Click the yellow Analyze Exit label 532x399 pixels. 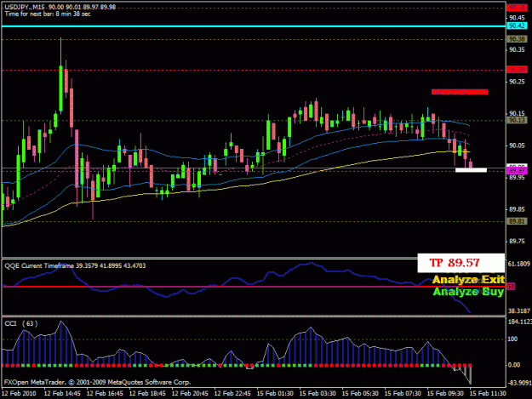click(468, 280)
